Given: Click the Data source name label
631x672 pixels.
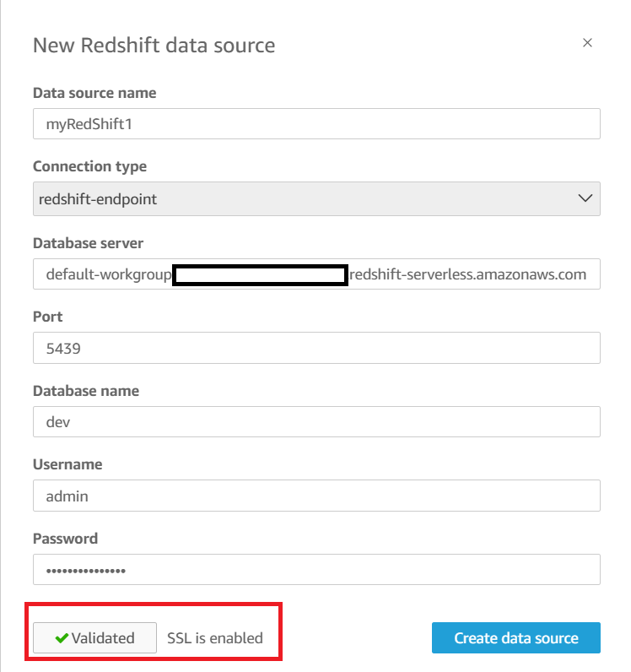Looking at the screenshot, I should coord(94,93).
